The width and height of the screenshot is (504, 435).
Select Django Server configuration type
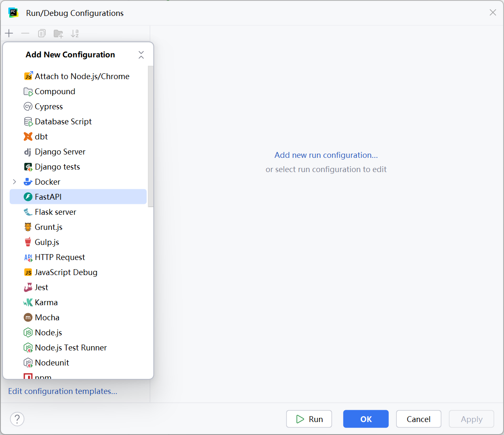60,152
